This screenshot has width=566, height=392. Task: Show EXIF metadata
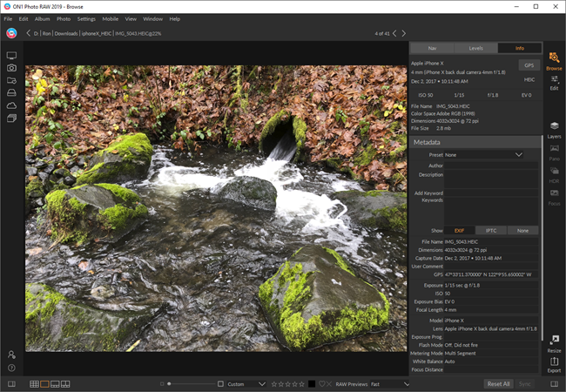coord(460,230)
